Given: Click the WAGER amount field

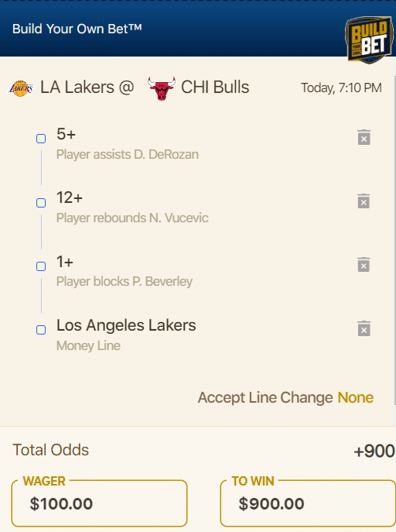Looking at the screenshot, I should 99,503.
